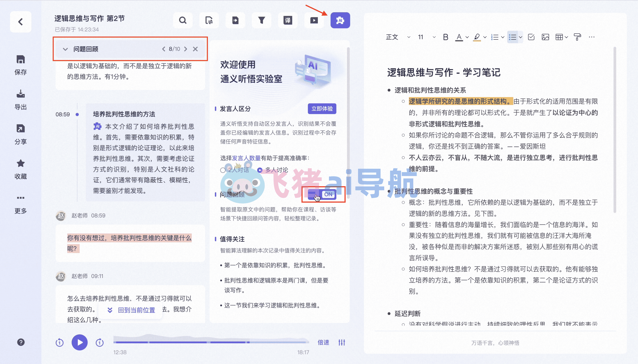Click the 保存 save icon
This screenshot has width=638, height=364.
(20, 59)
